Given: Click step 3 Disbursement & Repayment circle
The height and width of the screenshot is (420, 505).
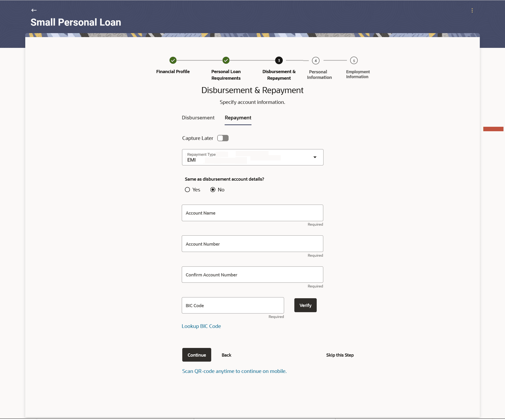Looking at the screenshot, I should coord(279,60).
